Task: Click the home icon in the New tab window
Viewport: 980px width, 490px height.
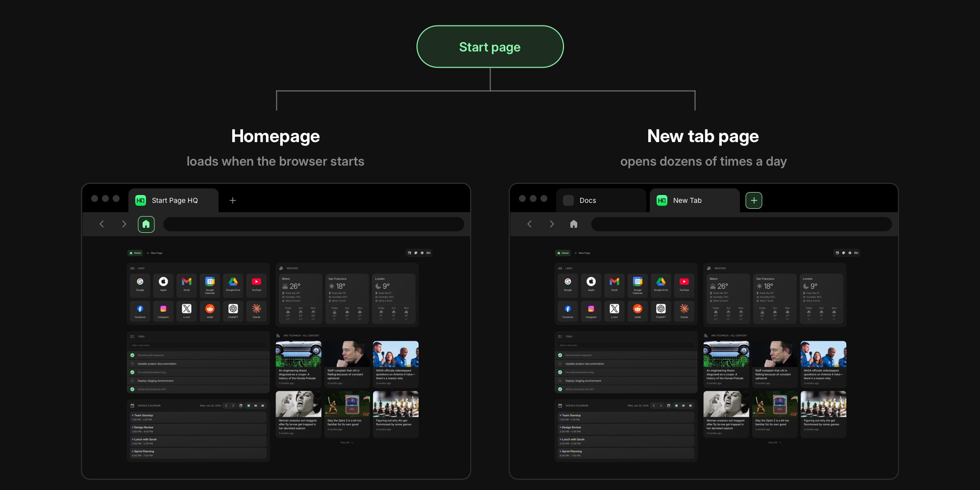Action: 574,224
